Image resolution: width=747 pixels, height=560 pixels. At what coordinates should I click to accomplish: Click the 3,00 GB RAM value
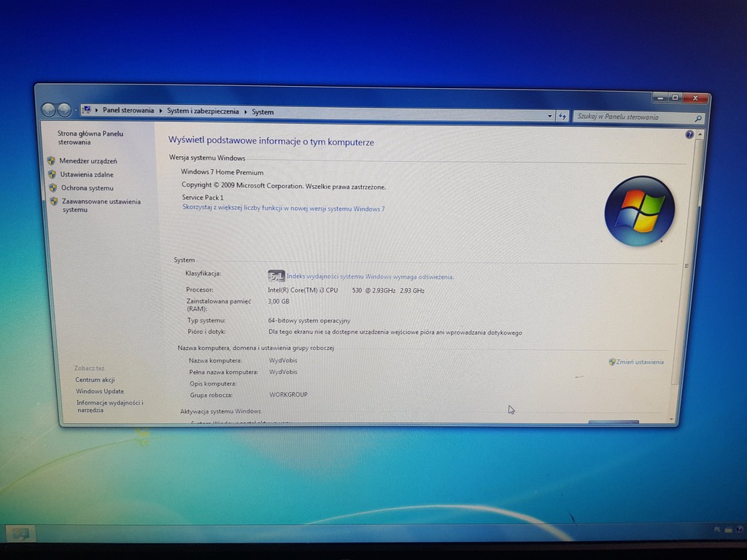[x=279, y=301]
